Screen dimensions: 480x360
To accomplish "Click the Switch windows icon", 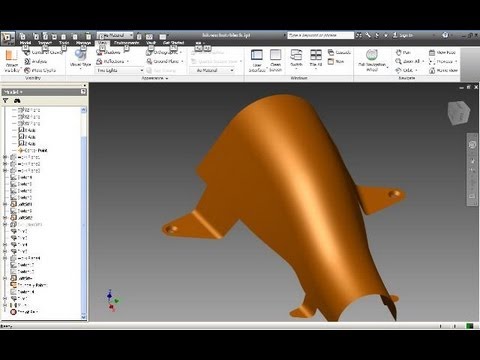I will (x=296, y=55).
